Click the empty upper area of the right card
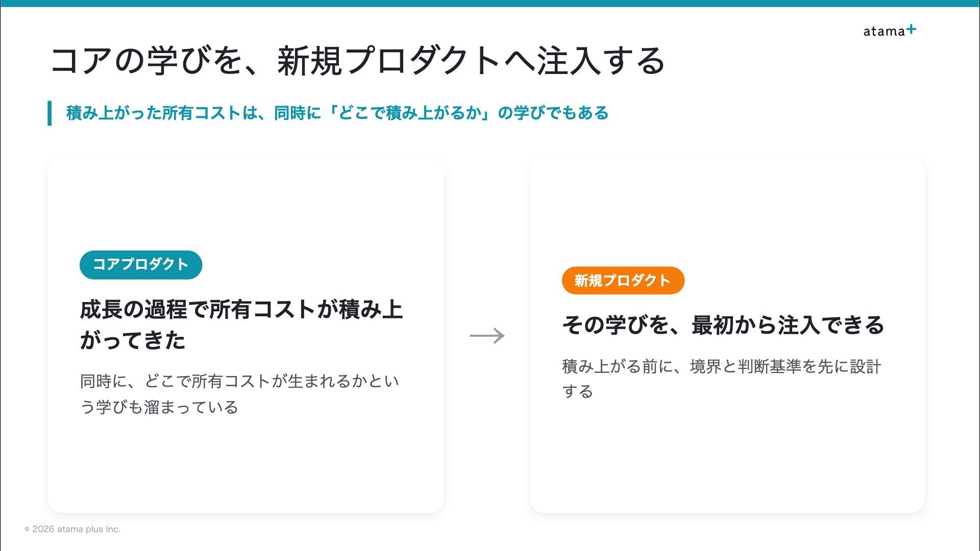 click(727, 212)
